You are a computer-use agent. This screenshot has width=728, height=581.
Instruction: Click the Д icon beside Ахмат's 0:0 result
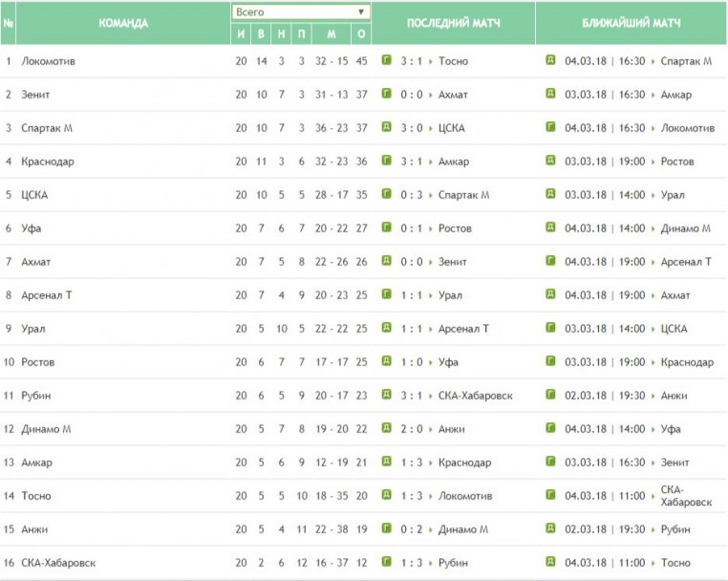point(386,261)
